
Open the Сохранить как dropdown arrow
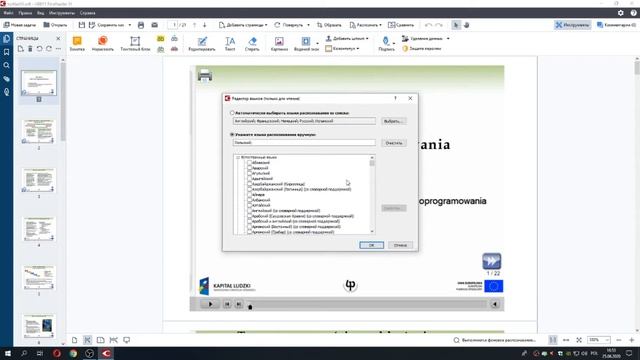pos(130,25)
